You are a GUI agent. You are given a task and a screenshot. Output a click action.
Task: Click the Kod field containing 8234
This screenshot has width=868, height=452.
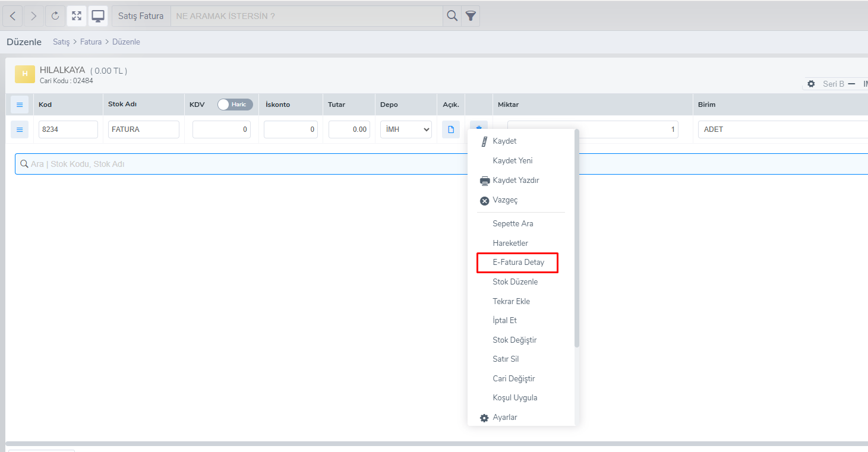[68, 129]
